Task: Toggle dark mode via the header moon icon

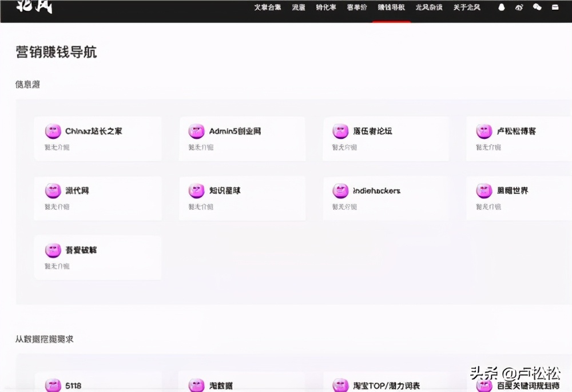Action: point(519,7)
